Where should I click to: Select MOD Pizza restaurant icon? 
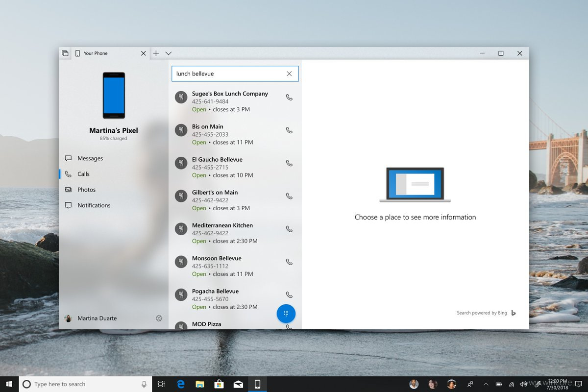click(x=181, y=325)
